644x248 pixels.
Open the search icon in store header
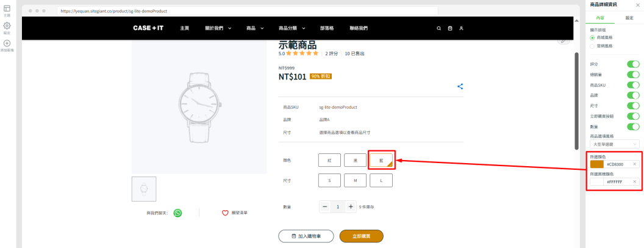pos(438,28)
